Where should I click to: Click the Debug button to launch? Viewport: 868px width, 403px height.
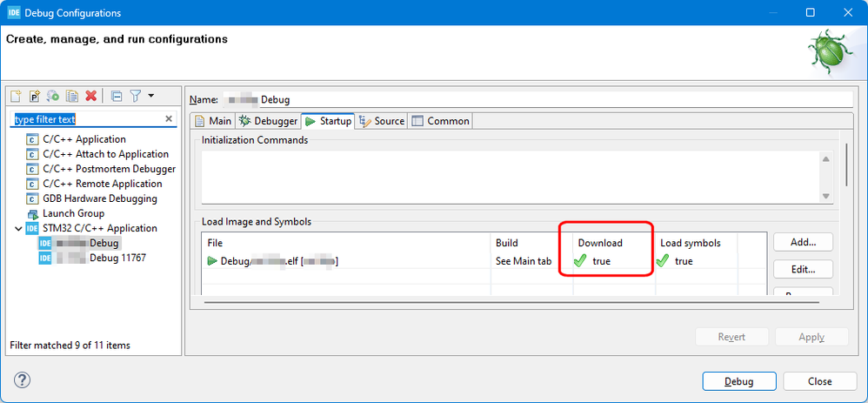(x=739, y=381)
